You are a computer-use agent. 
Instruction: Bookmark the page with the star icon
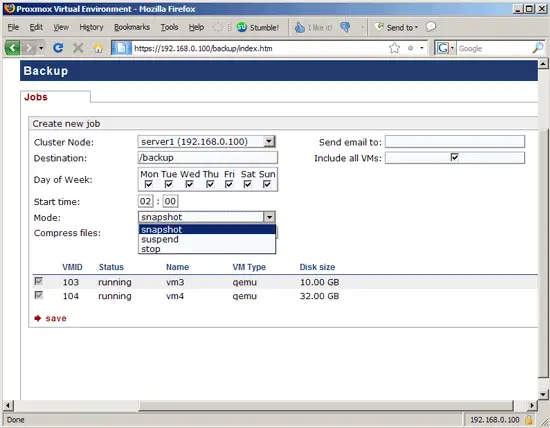coord(394,48)
